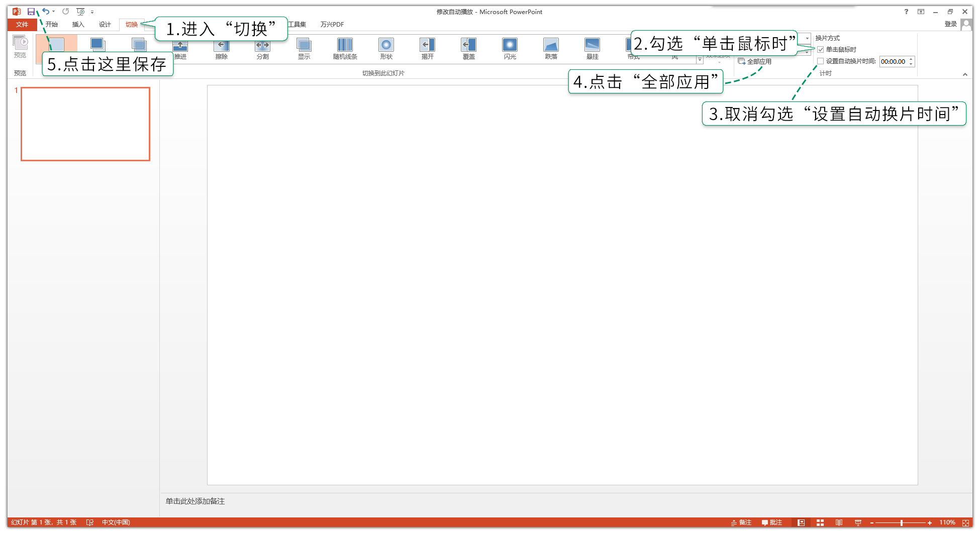Start slideshow from beginning icon in quick access
This screenshot has height=533, width=980.
pos(80,12)
